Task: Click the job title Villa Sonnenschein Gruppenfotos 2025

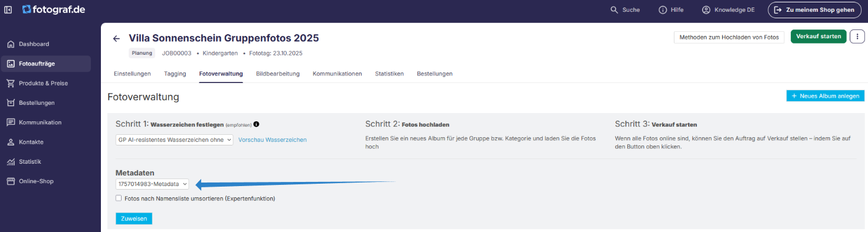Action: [x=224, y=38]
